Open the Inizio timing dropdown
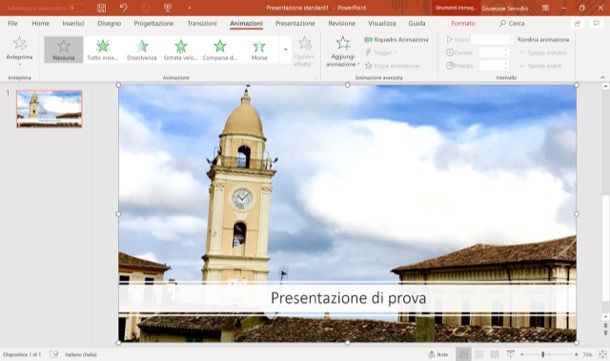The width and height of the screenshot is (610, 361). point(492,39)
